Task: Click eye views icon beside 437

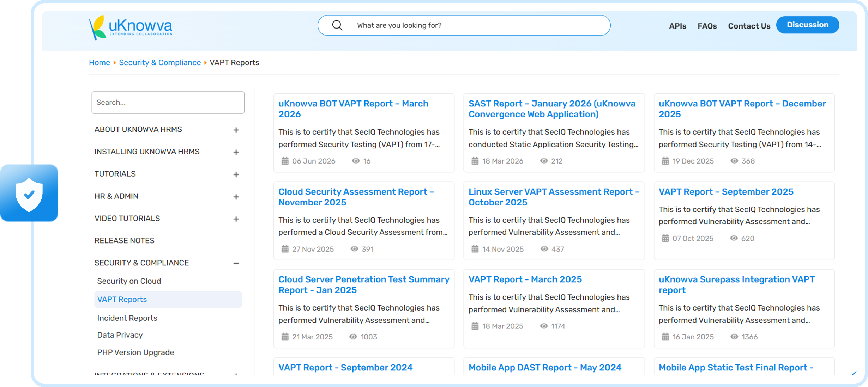Action: click(544, 249)
